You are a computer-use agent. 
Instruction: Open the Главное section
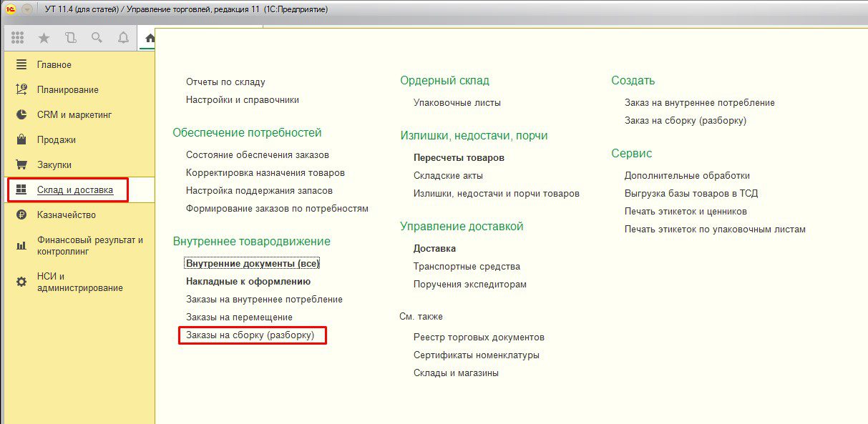pos(54,65)
